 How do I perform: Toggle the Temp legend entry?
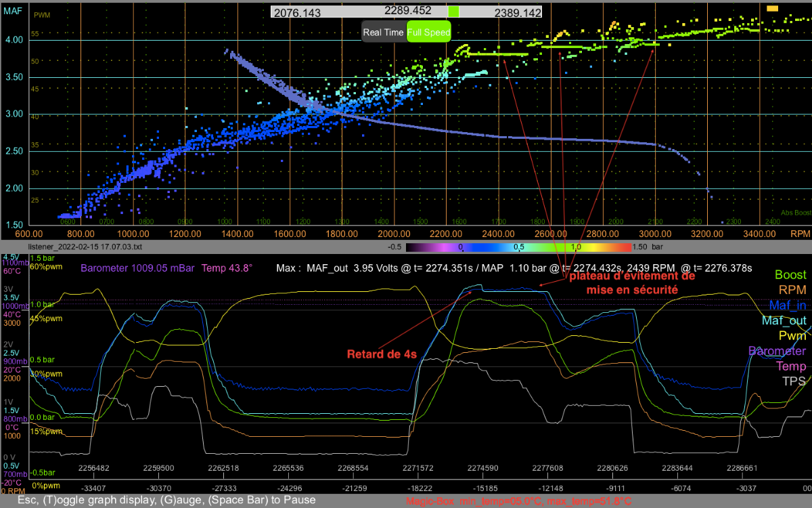[791, 366]
